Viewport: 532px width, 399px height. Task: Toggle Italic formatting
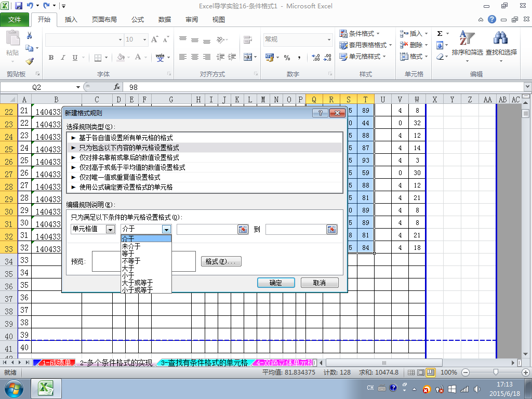pyautogui.click(x=63, y=57)
